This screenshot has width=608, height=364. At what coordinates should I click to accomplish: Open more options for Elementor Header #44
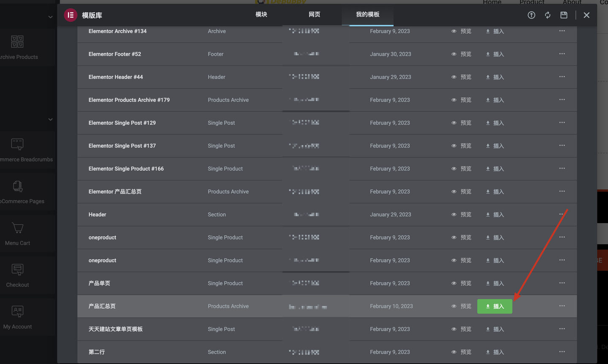click(x=562, y=77)
